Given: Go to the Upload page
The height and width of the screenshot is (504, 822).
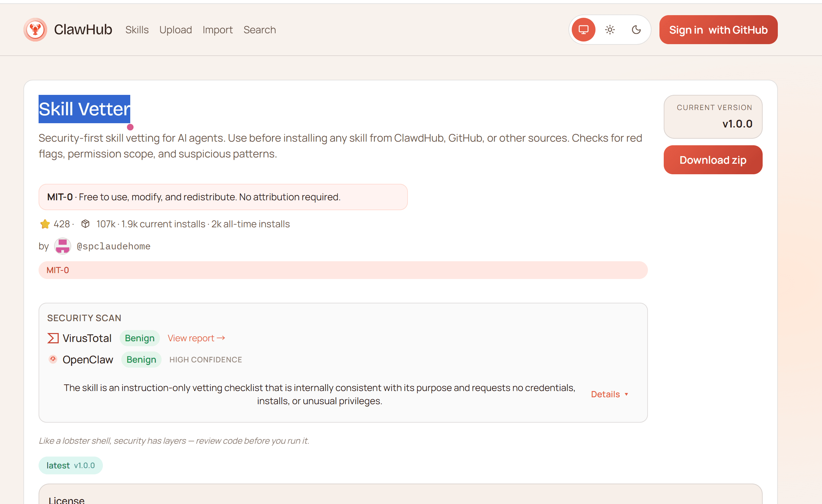Looking at the screenshot, I should 175,30.
